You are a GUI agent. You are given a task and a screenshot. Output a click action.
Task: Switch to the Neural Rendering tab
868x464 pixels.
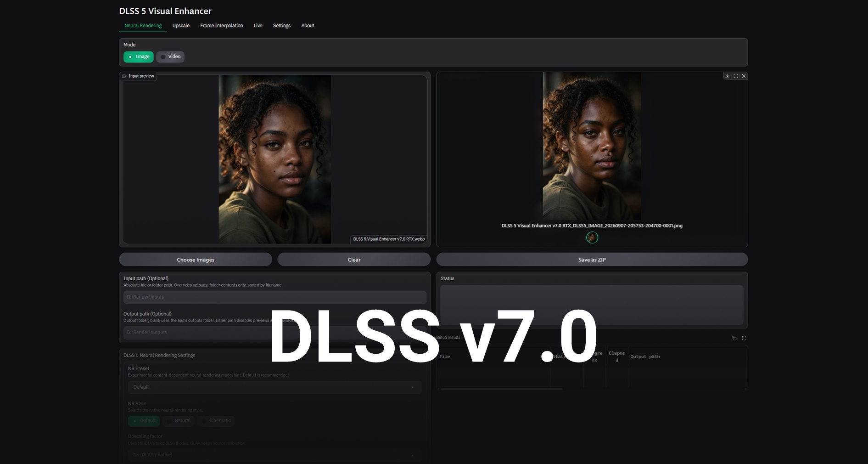click(x=143, y=26)
